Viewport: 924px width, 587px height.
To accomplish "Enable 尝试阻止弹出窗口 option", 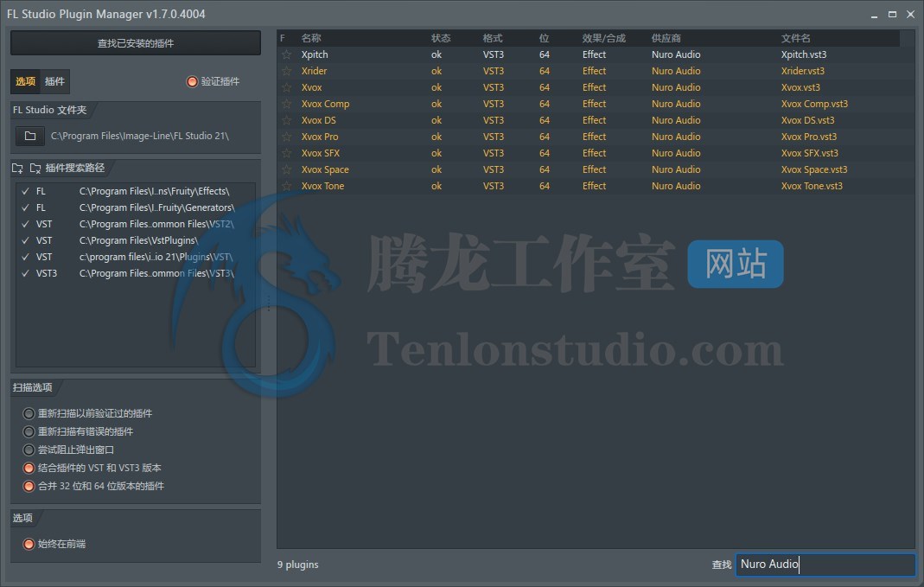I will 29,450.
